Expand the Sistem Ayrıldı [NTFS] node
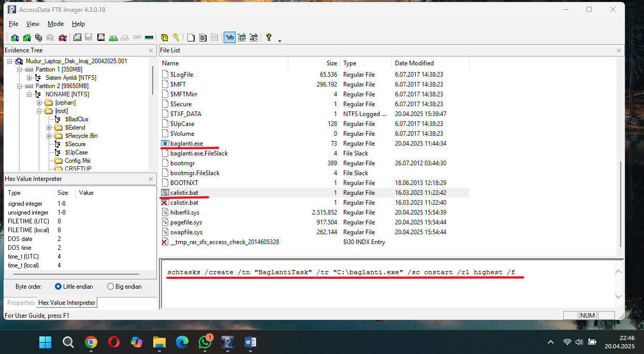Image resolution: width=644 pixels, height=354 pixels. pos(30,78)
